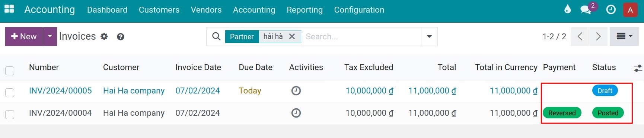Image resolution: width=644 pixels, height=138 pixels.
Task: Click the Activities column header
Action: coord(306,67)
